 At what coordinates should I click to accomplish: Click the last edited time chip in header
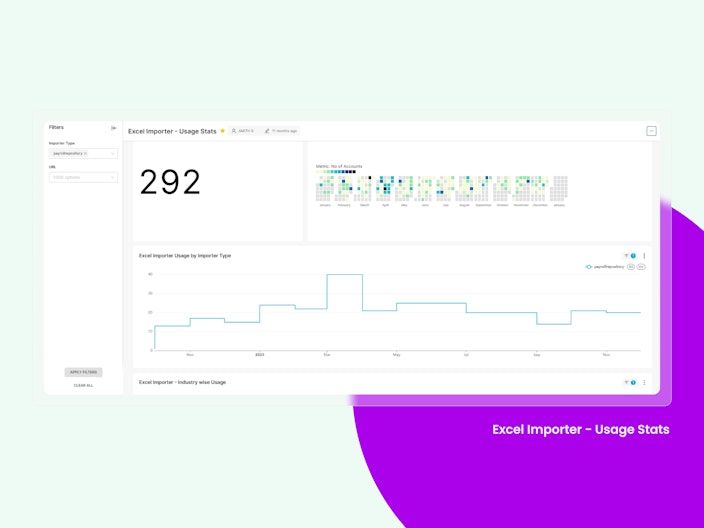[x=281, y=131]
